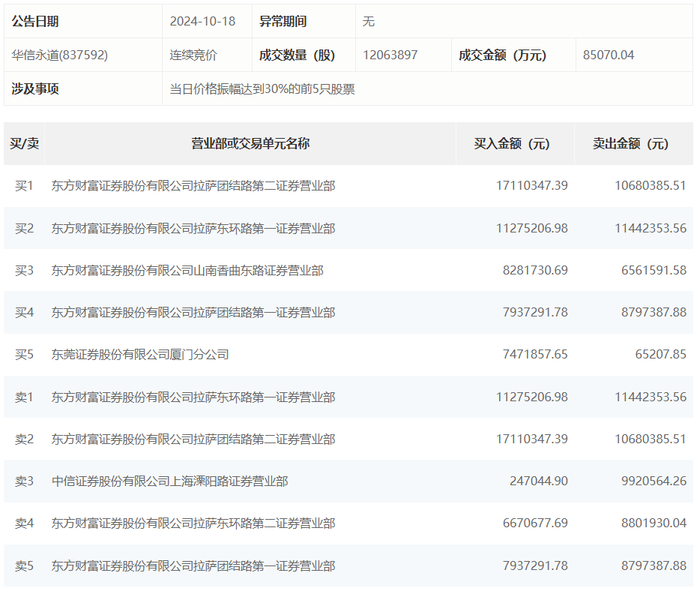
Task: Click buy amount 7471857.65 in 买5 row
Action: coord(535,354)
